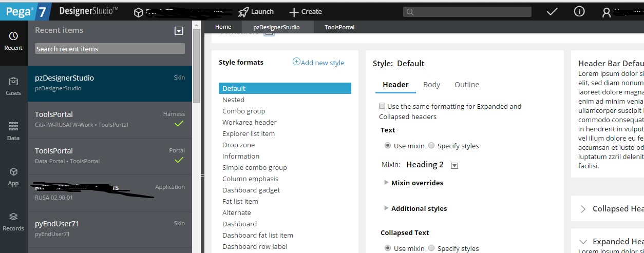Open the RUSA 02.90.01 Application recent item

(110, 192)
